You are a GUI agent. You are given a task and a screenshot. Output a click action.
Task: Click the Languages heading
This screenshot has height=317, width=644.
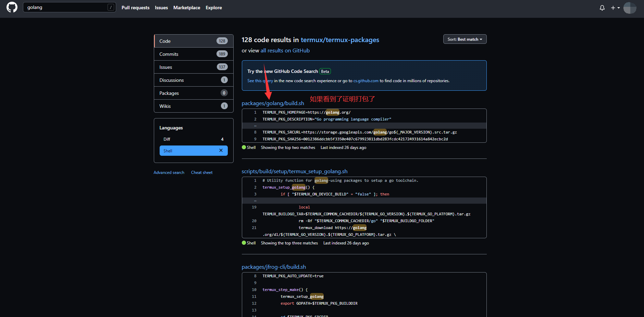(x=171, y=128)
